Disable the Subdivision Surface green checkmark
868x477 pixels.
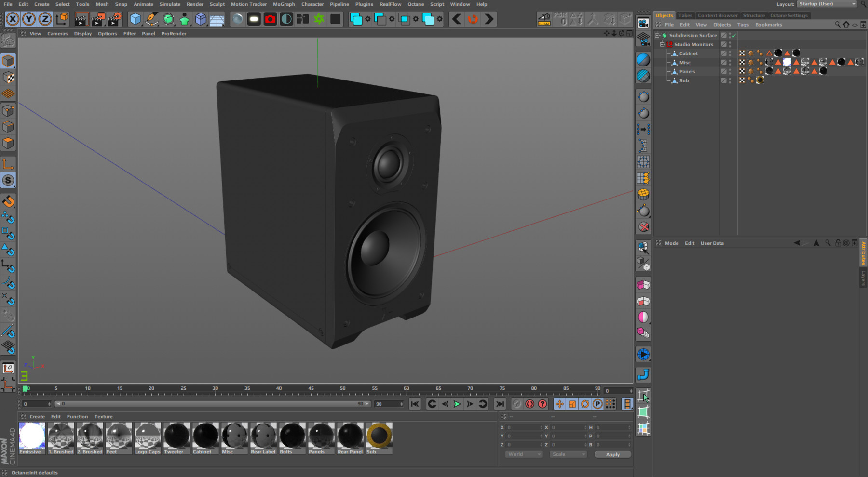pos(733,35)
